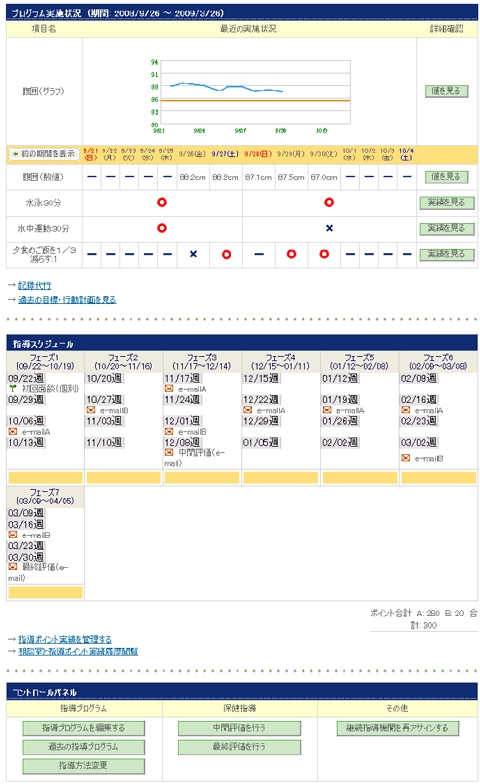Viewport: 480px width, 784px height.
Task: Open the e-mailA mail icon under 01/19週
Action: click(x=327, y=410)
